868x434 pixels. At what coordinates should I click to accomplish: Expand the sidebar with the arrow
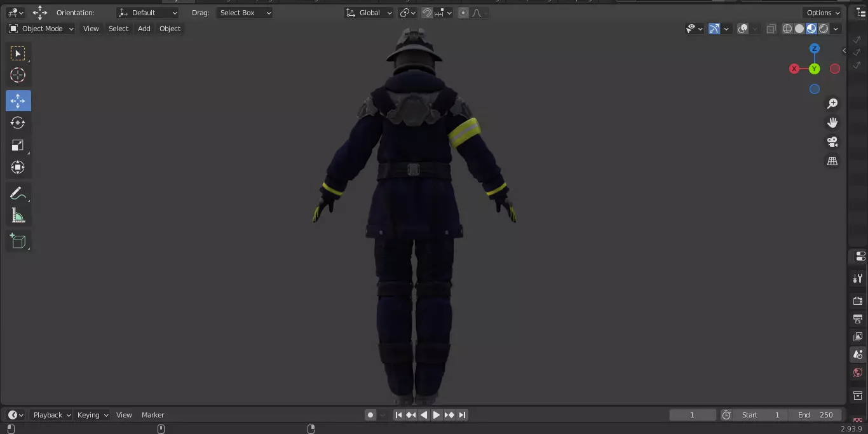(x=844, y=51)
